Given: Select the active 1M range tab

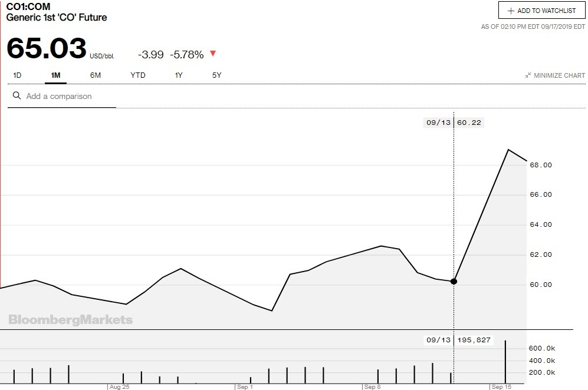Looking at the screenshot, I should coord(56,75).
